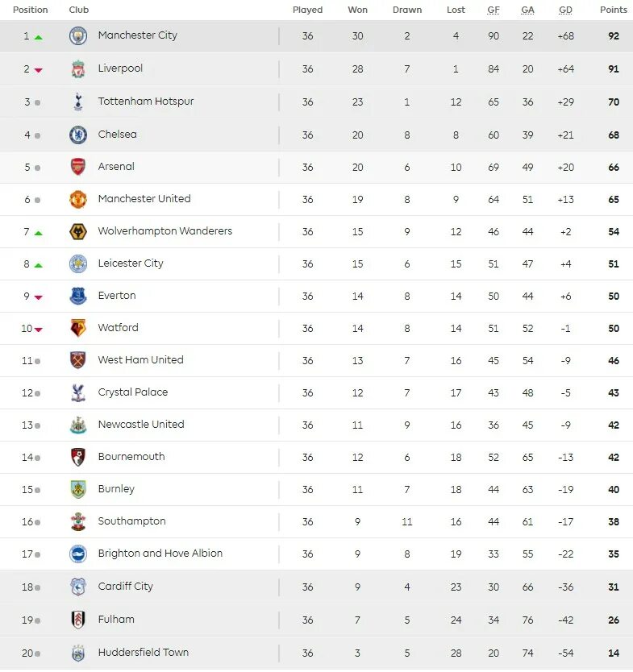This screenshot has height=672, width=633.
Task: Expand the Crystal Palace table row
Action: pos(316,393)
